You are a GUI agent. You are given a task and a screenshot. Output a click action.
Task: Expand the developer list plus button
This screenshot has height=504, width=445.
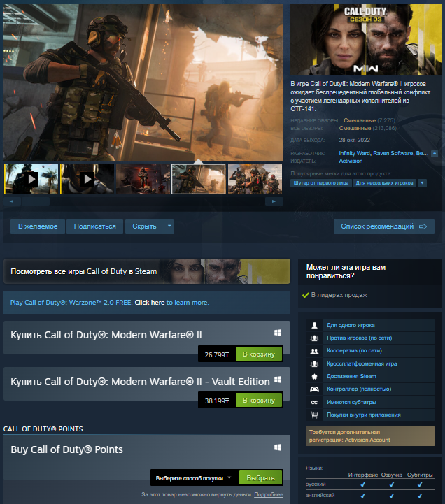tap(435, 154)
